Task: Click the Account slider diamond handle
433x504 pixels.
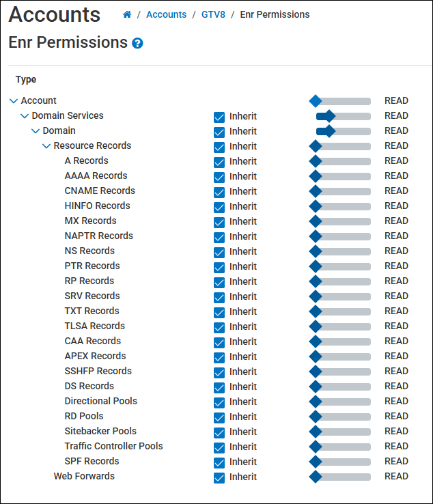Action: pos(316,101)
